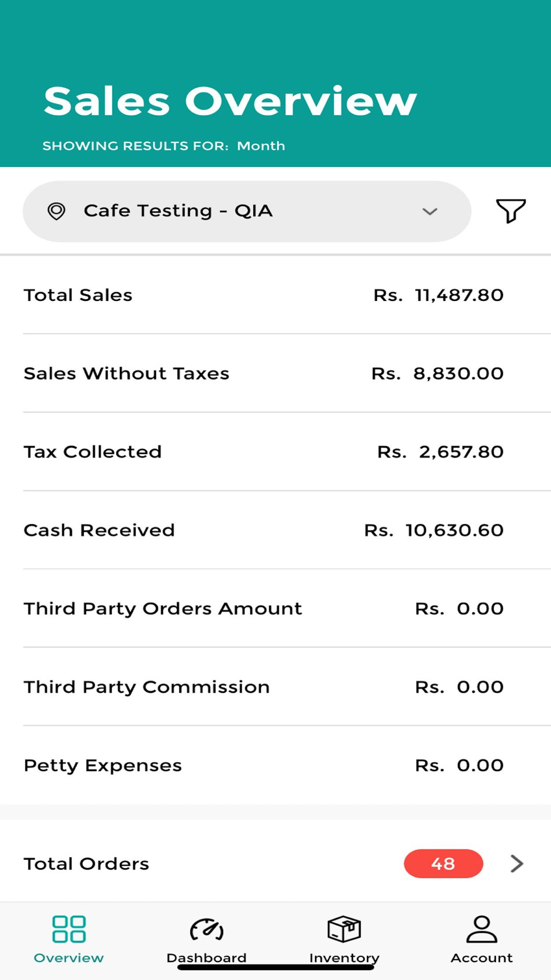Tap the Month results label
Screen dimensions: 551x980
tap(261, 146)
